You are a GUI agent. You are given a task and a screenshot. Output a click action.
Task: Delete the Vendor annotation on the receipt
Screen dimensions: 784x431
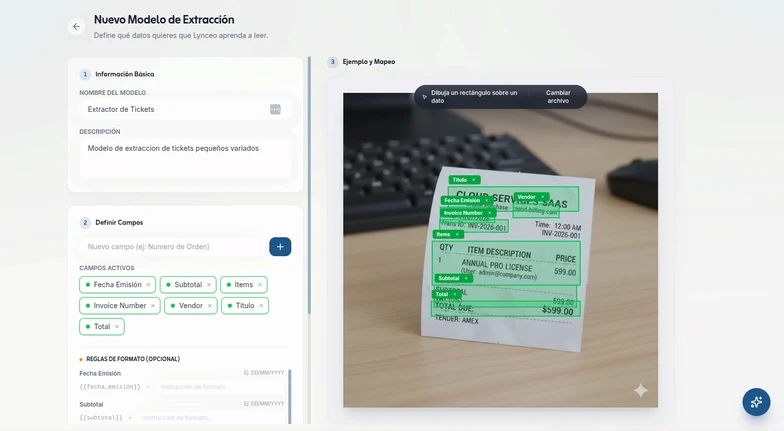[x=542, y=197]
